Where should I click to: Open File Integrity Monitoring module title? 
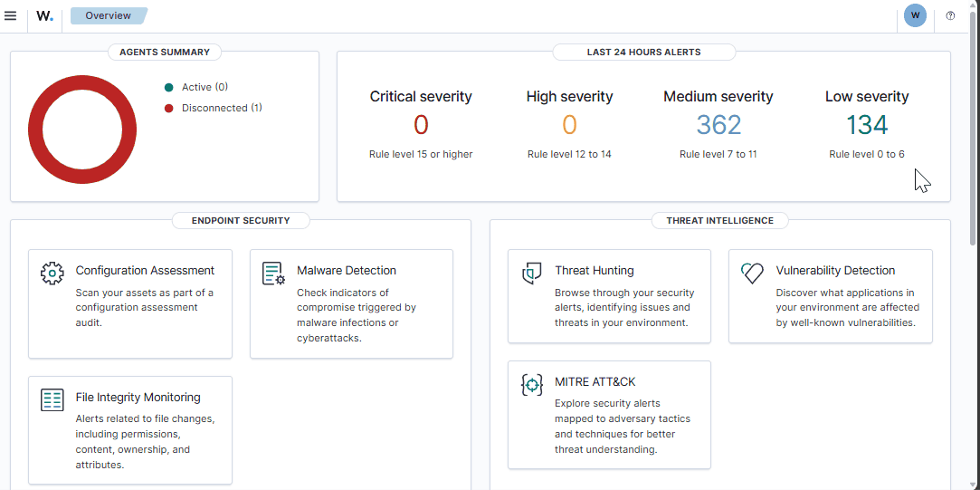pos(138,398)
